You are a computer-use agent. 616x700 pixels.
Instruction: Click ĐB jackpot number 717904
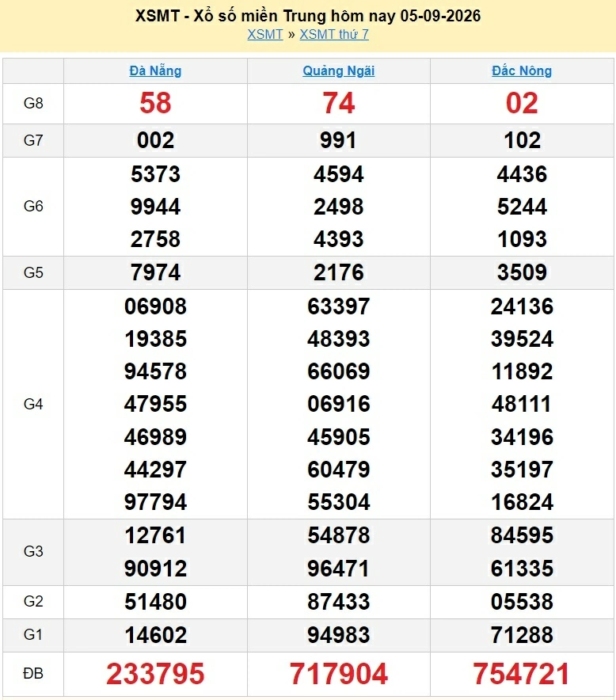click(x=338, y=674)
